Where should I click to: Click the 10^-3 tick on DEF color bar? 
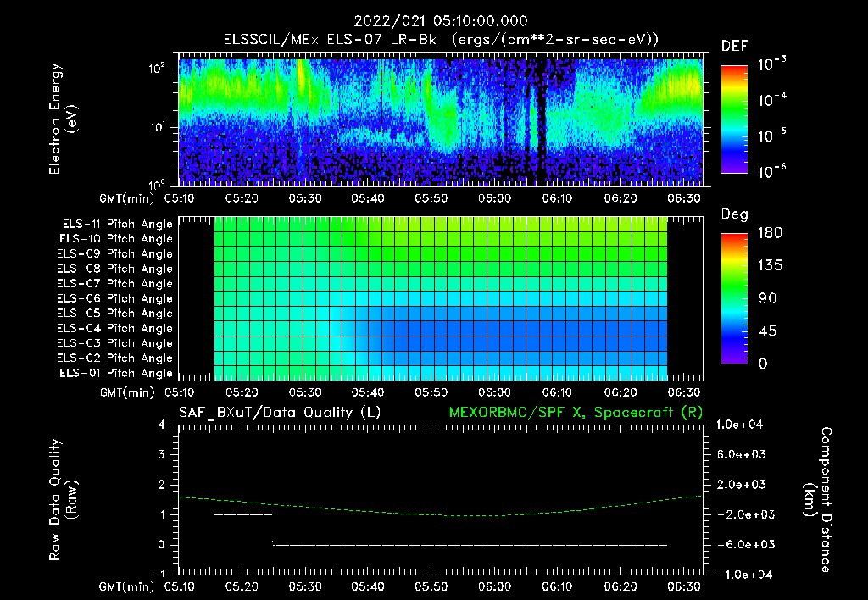[x=772, y=64]
